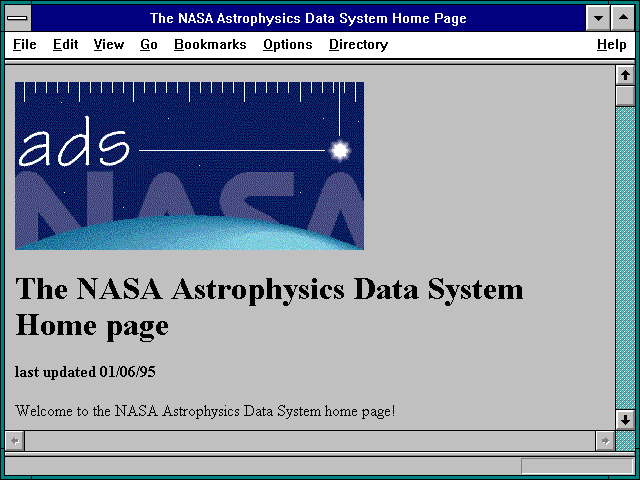Click the vertical scrollbar down arrow

pos(625,420)
